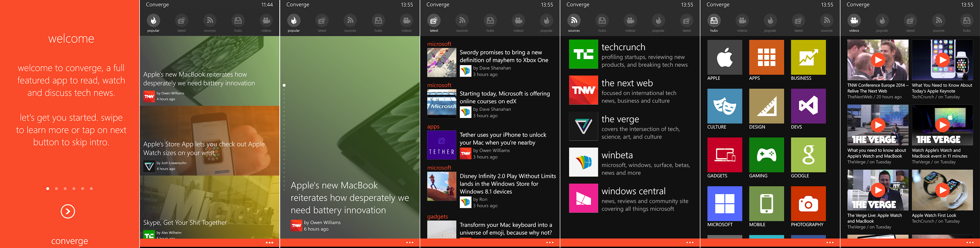Open the Devs hub tile
The width and height of the screenshot is (980, 248).
(x=808, y=106)
